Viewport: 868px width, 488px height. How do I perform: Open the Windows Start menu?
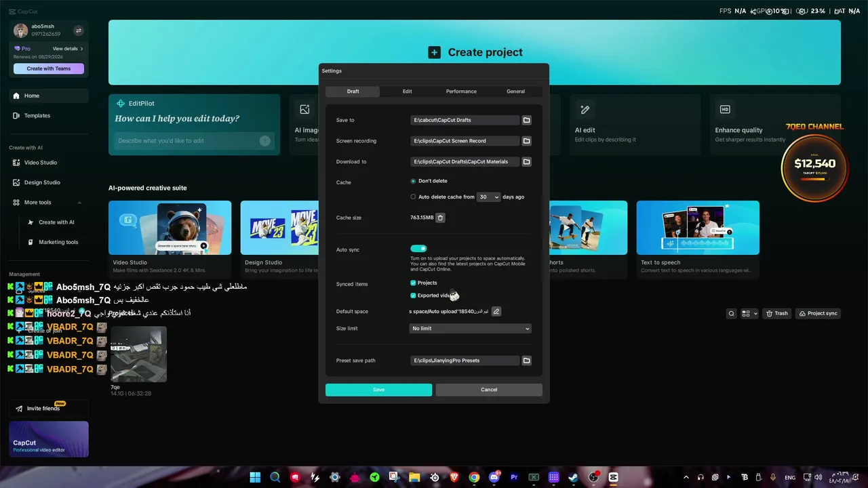(x=255, y=477)
